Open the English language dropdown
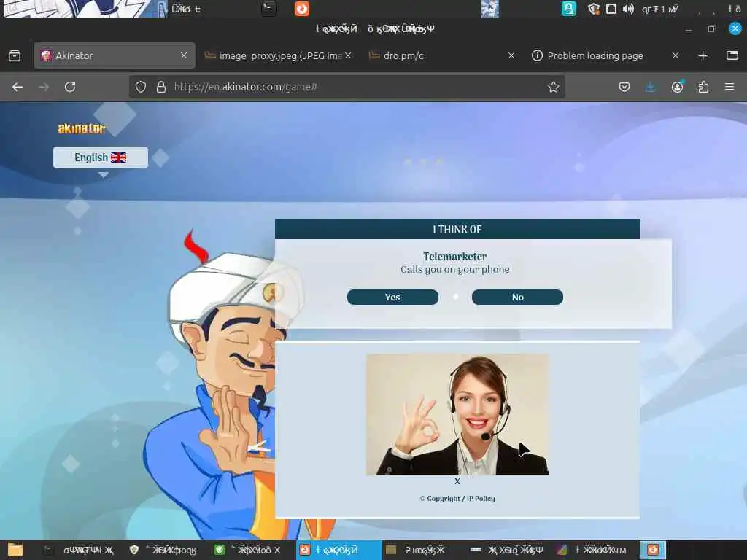Screen dimensions: 747x560 101,157
